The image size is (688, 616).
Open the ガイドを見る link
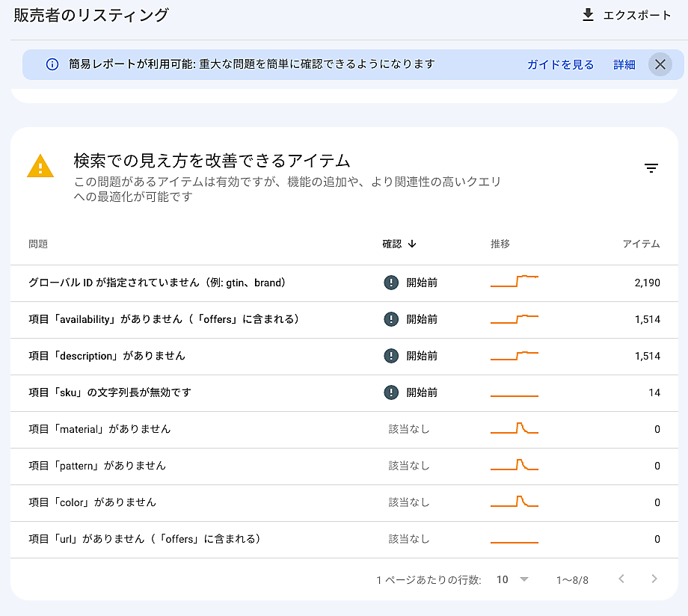pos(560,64)
